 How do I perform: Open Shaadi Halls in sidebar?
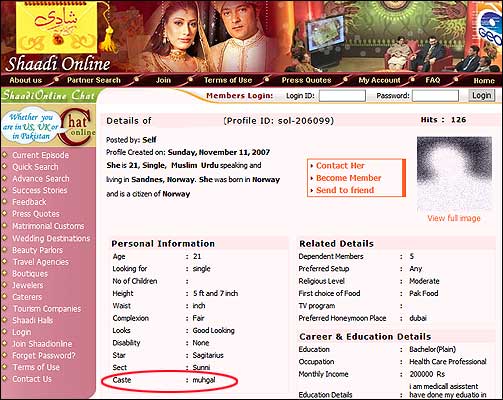[x=32, y=320]
